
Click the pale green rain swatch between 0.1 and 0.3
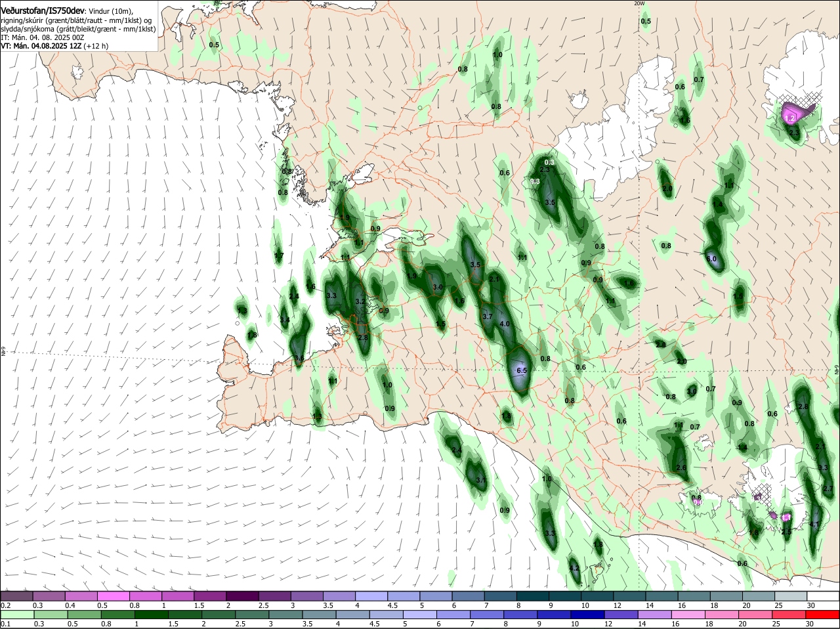(x=17, y=615)
